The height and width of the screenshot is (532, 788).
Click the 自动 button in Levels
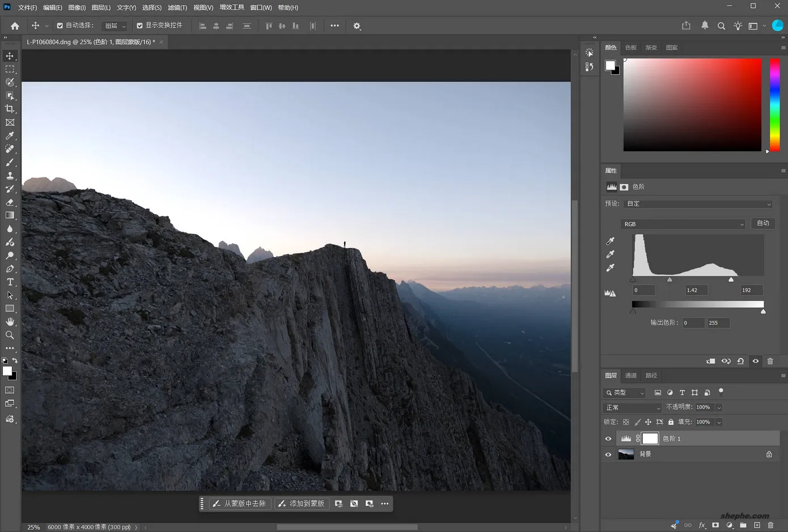coord(763,223)
